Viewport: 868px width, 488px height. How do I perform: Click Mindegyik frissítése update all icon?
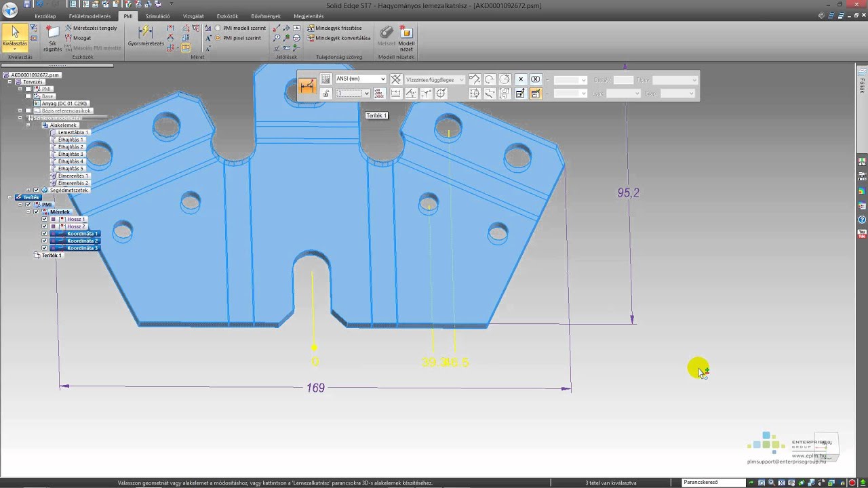[x=310, y=28]
